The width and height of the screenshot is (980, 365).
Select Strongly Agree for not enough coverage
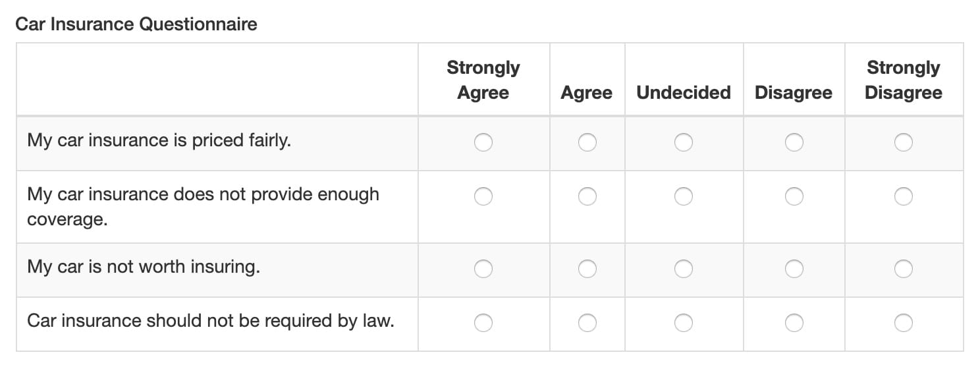(x=483, y=196)
